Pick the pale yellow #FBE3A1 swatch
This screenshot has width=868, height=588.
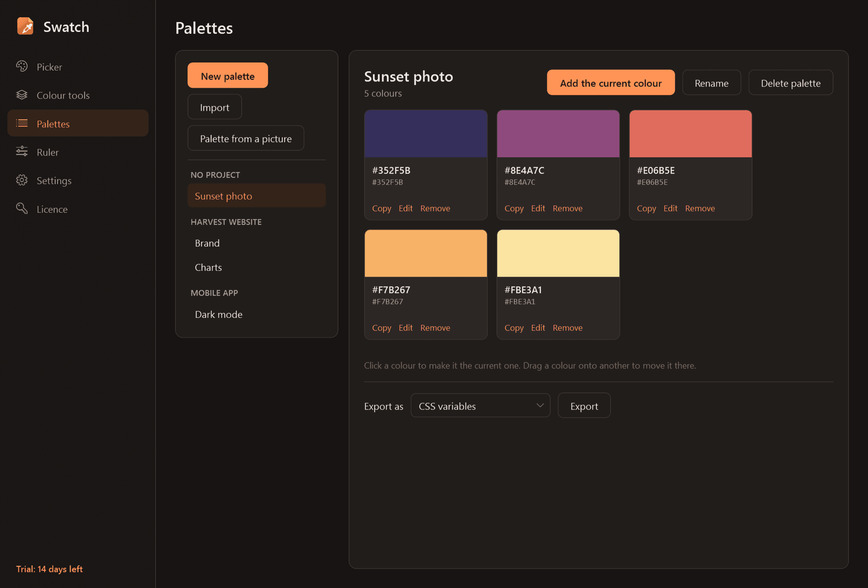click(558, 253)
